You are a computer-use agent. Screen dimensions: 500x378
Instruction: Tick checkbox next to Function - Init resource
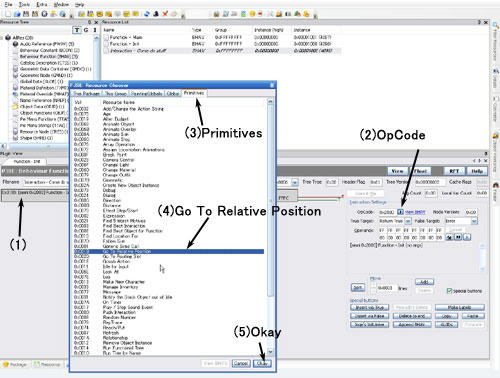point(106,44)
